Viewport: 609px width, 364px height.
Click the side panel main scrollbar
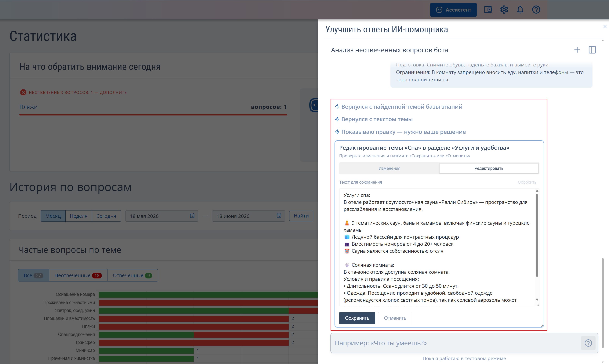tap(603, 303)
